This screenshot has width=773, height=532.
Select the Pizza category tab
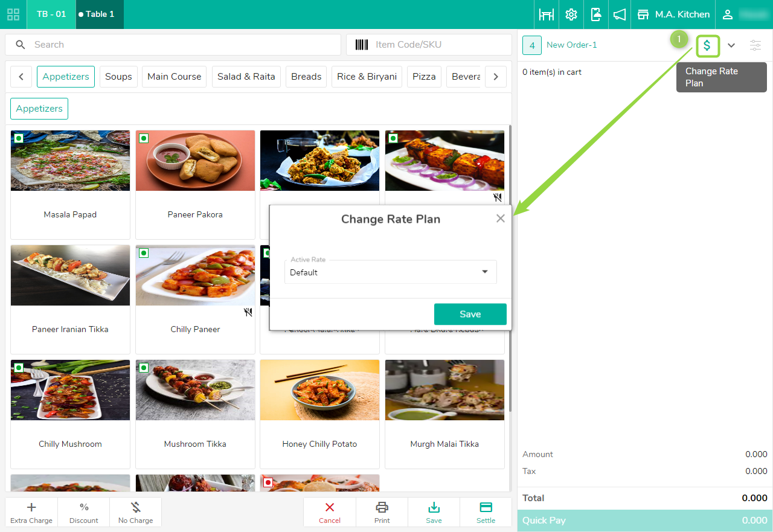pos(424,77)
